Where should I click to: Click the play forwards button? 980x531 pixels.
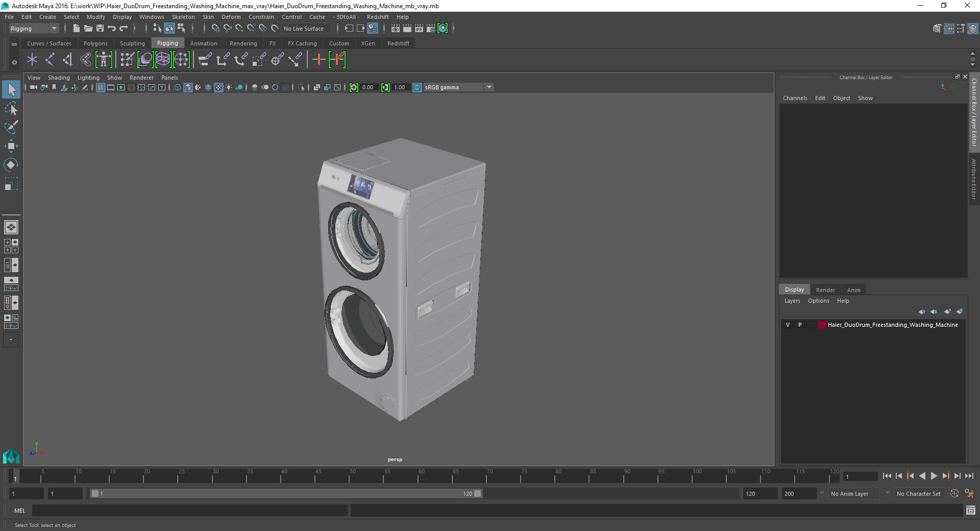pyautogui.click(x=934, y=476)
